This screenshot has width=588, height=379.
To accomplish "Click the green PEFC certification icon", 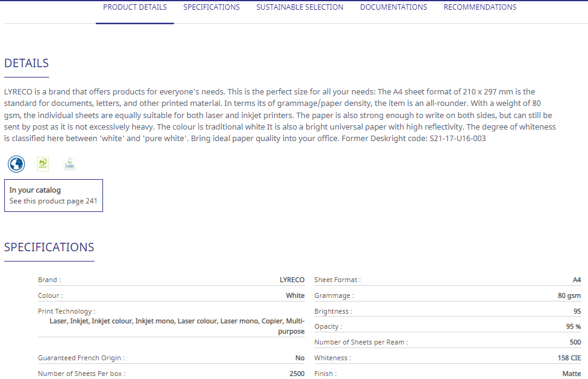I will (x=43, y=164).
